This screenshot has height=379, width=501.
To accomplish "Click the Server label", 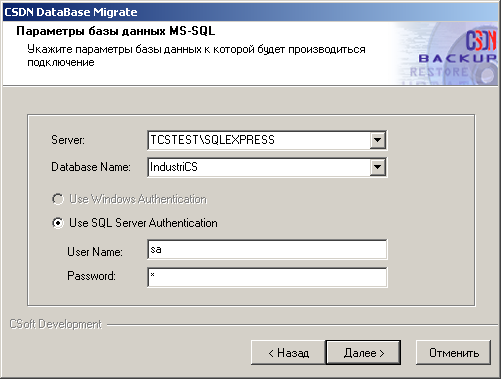I will tap(68, 140).
